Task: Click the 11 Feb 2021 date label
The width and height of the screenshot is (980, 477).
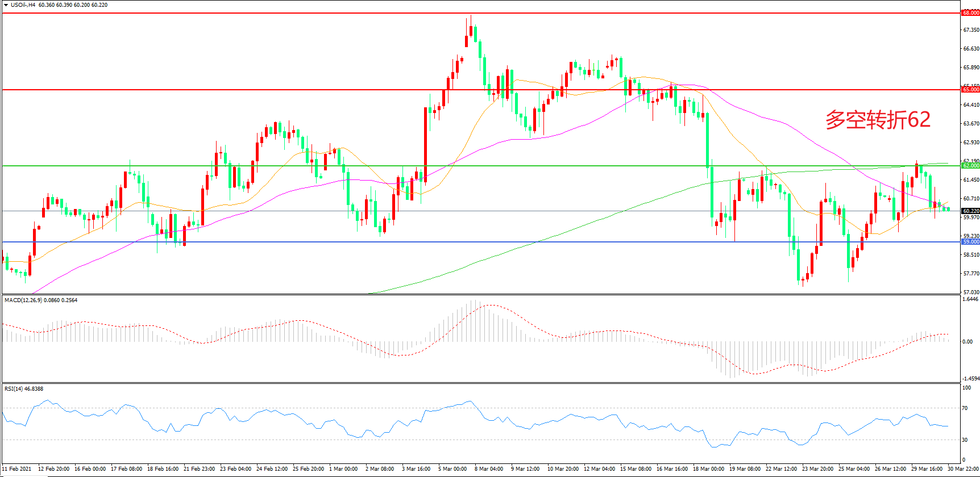Action: (x=17, y=469)
